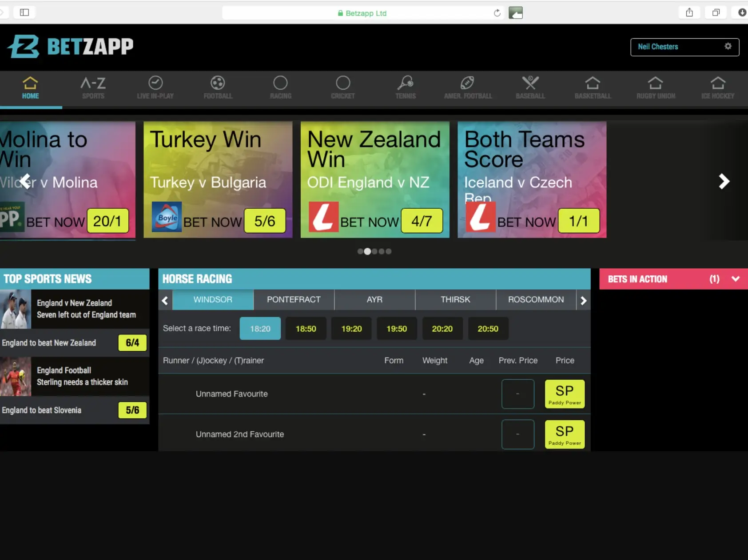748x560 pixels.
Task: Click the account settings gear icon
Action: 728,47
